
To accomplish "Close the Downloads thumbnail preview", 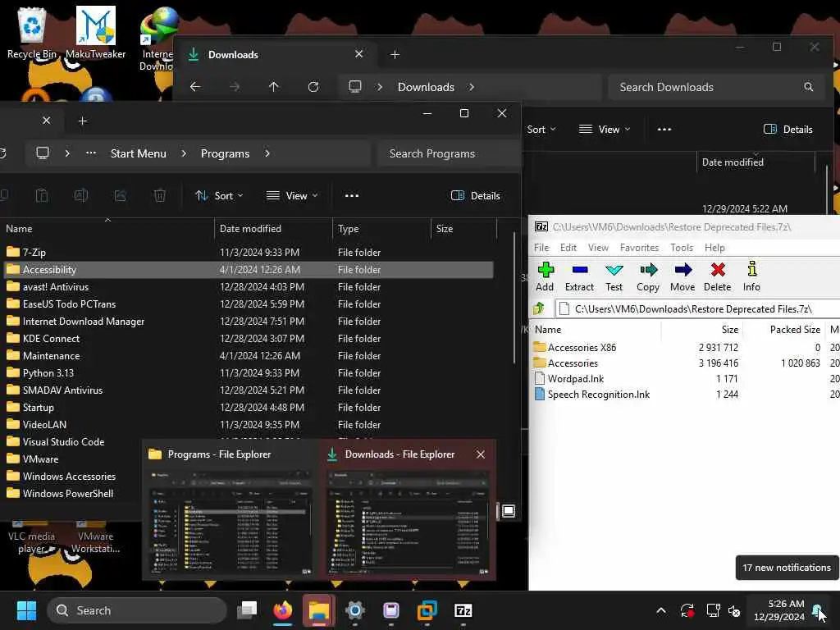I will (x=481, y=454).
